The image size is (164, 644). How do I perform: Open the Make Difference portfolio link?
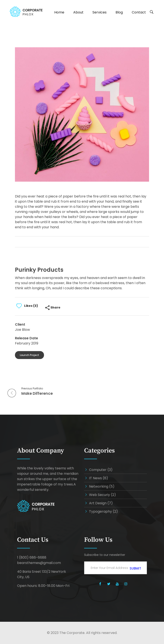pos(37,393)
